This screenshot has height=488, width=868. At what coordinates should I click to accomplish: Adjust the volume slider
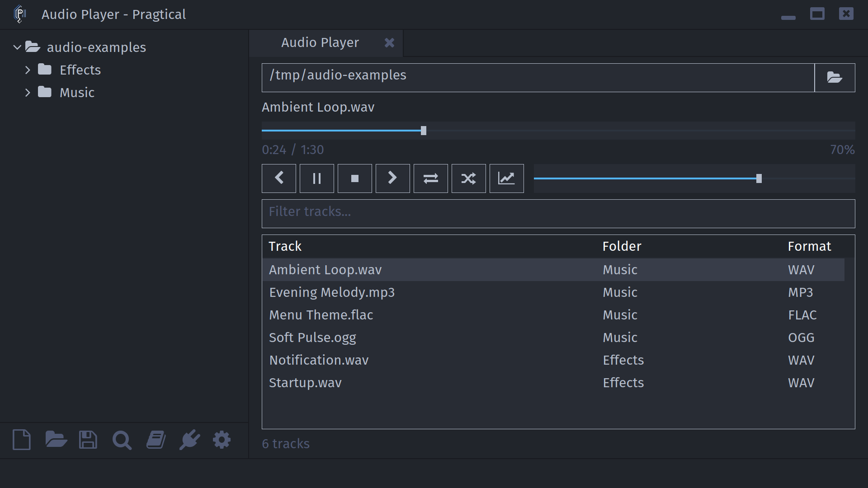click(694, 178)
